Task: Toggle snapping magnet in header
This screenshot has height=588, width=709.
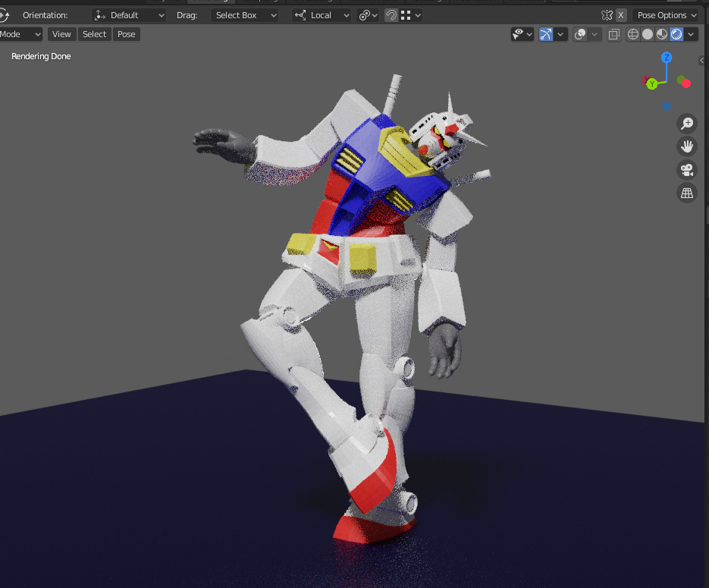Action: coord(391,15)
